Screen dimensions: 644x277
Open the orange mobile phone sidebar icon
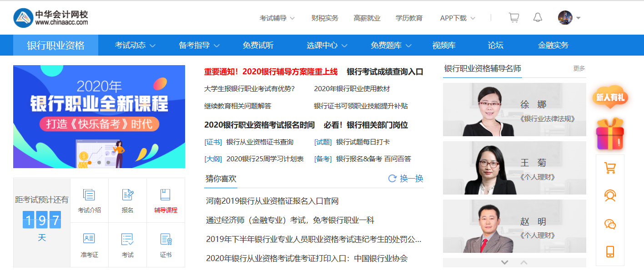point(609,251)
